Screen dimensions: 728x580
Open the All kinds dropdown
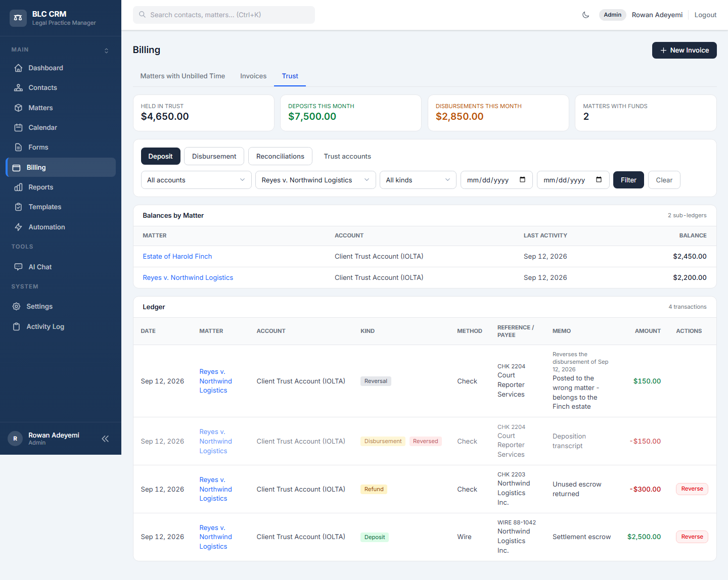(418, 180)
